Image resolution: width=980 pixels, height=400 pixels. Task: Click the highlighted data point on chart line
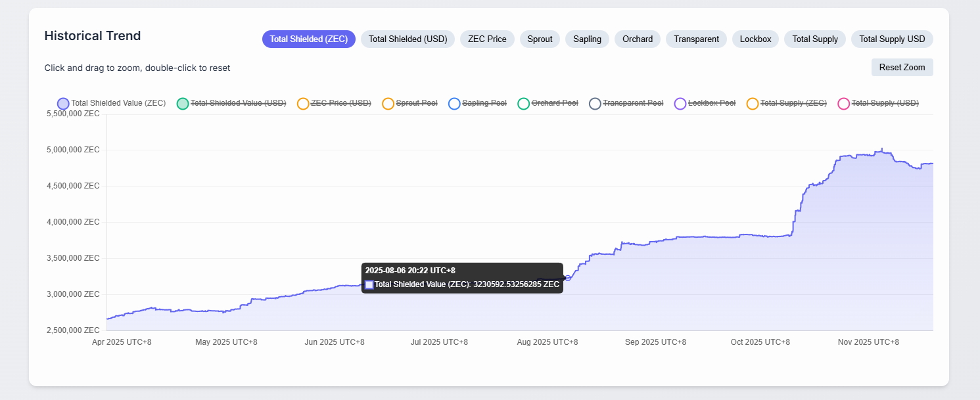pos(568,278)
